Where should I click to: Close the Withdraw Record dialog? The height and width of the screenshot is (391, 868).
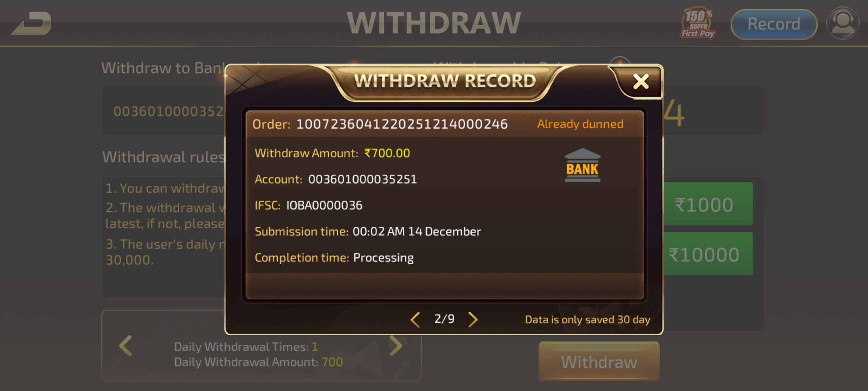[641, 81]
